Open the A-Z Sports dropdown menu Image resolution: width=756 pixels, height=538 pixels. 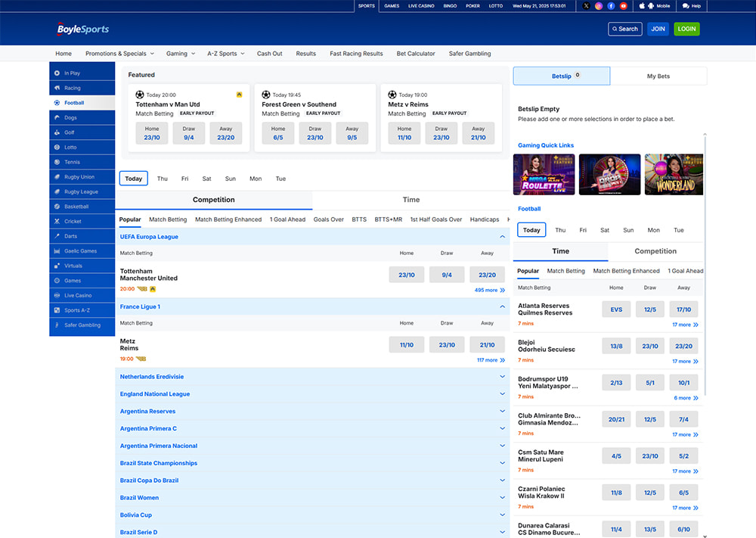coord(225,54)
